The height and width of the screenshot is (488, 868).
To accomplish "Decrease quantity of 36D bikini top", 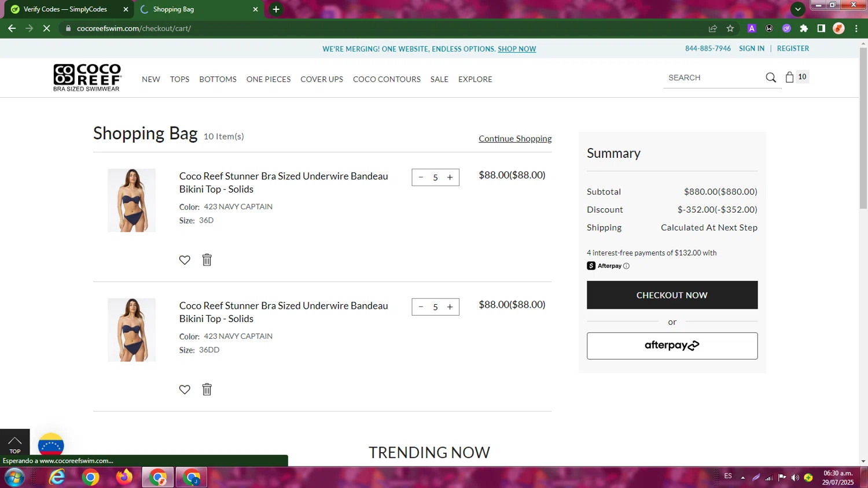I will pyautogui.click(x=421, y=178).
